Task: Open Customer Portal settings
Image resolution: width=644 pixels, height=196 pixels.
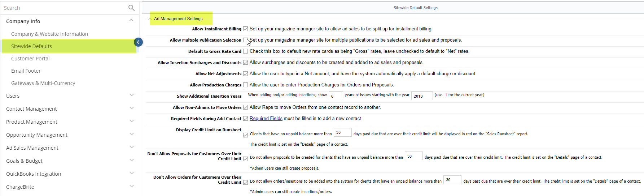Action: click(30, 59)
